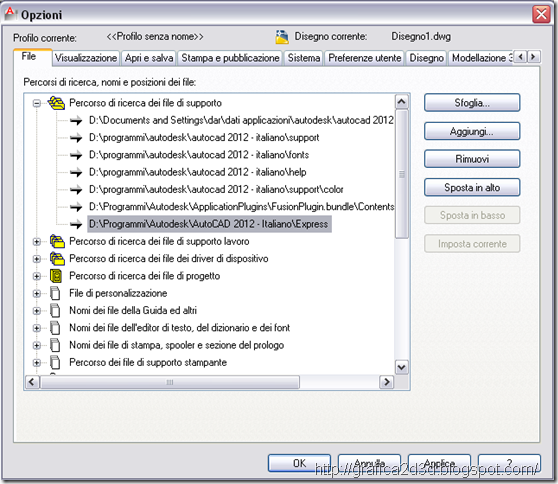Click document icon beside Nomi dei file della Guida
The image size is (558, 484).
pyautogui.click(x=55, y=311)
